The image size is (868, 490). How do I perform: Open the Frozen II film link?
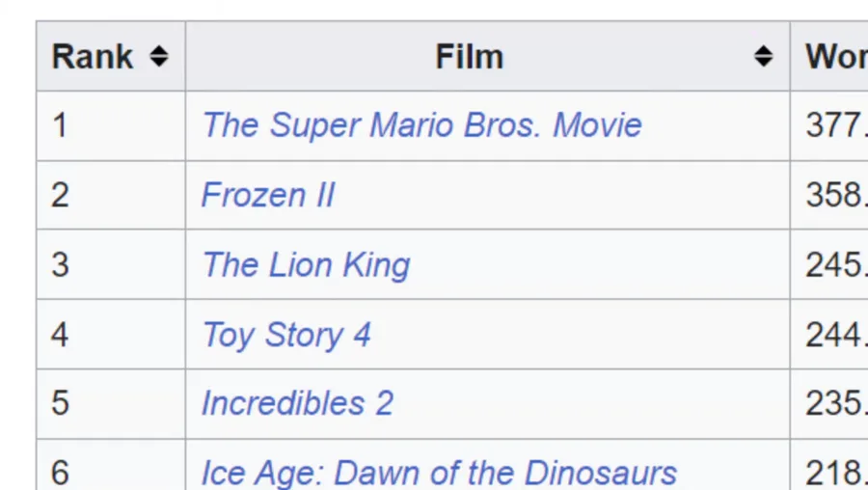click(267, 195)
